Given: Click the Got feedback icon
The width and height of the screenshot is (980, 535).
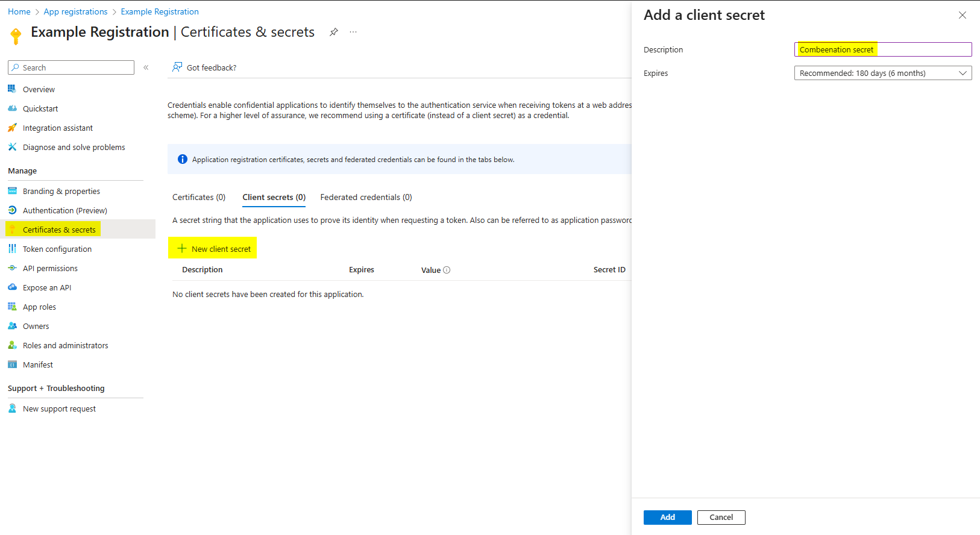Looking at the screenshot, I should [x=177, y=67].
